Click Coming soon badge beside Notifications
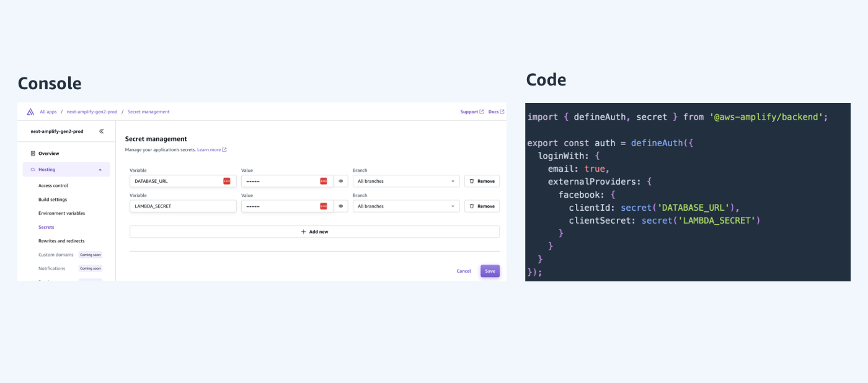 (x=90, y=268)
